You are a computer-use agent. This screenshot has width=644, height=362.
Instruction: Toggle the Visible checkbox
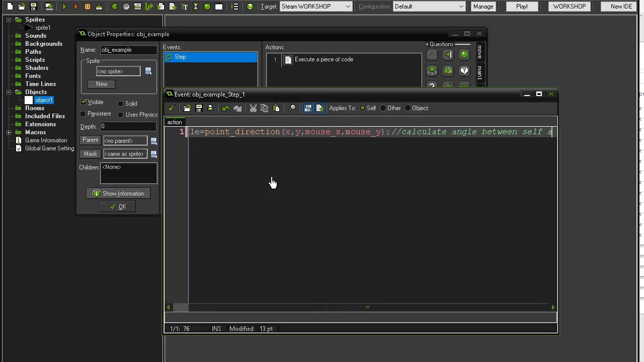point(84,102)
